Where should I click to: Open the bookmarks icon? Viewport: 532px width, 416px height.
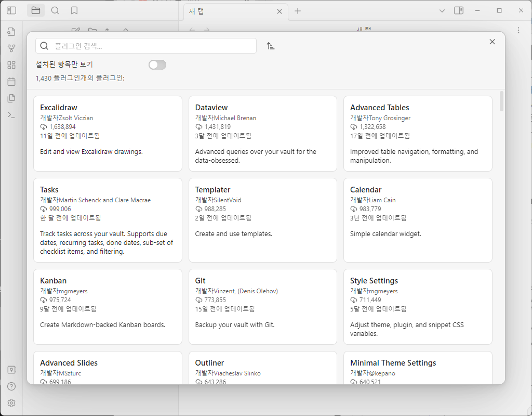click(74, 10)
